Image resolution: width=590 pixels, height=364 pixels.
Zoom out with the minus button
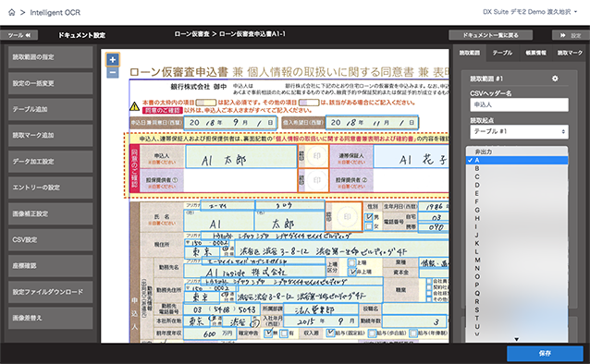click(113, 73)
